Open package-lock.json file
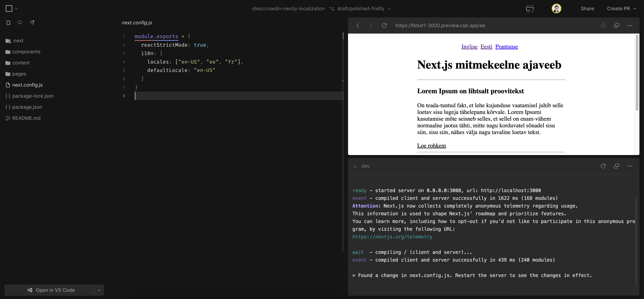This screenshot has width=644, height=299. coord(30,96)
